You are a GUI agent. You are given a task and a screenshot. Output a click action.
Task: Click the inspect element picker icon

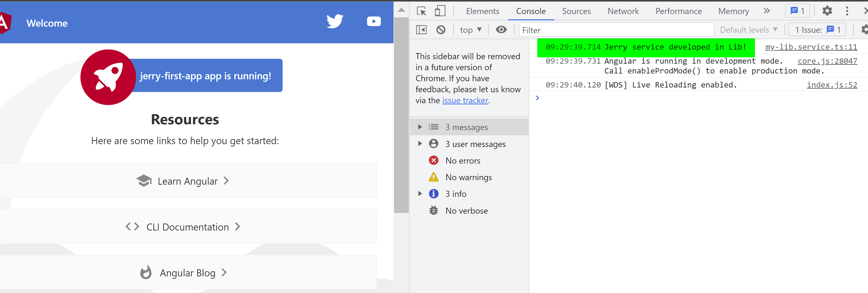[421, 11]
